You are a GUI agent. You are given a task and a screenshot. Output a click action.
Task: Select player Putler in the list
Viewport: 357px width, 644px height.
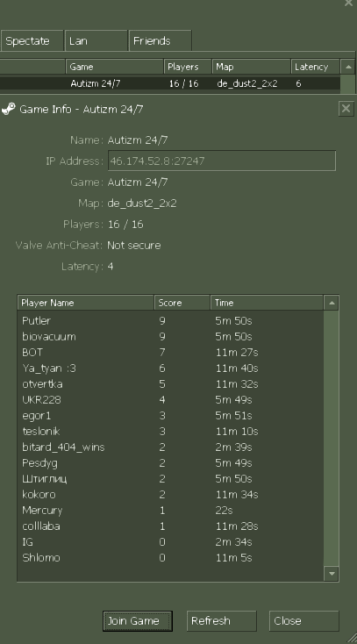coord(170,320)
